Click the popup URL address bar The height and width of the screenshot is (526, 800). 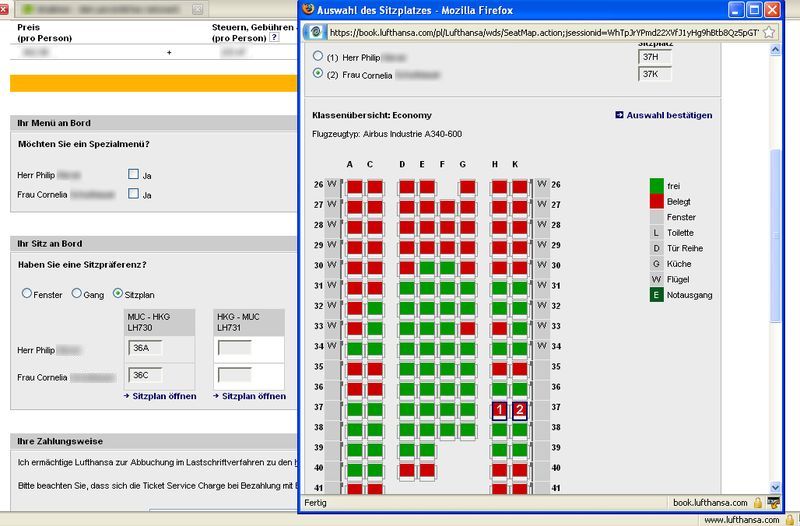pos(543,33)
